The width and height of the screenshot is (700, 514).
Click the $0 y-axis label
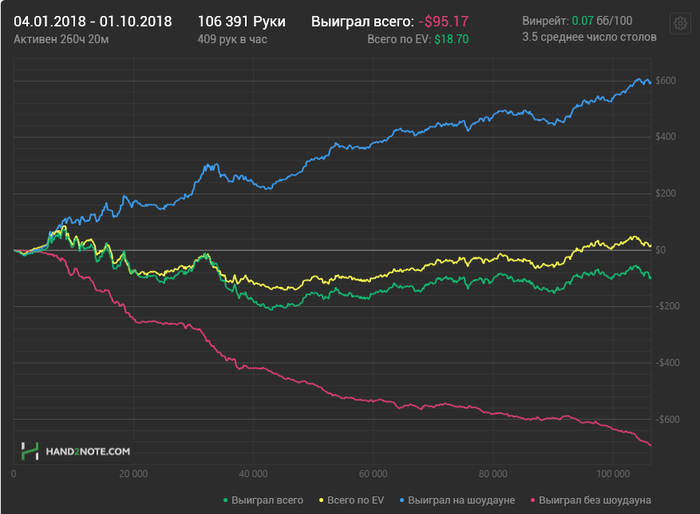661,250
